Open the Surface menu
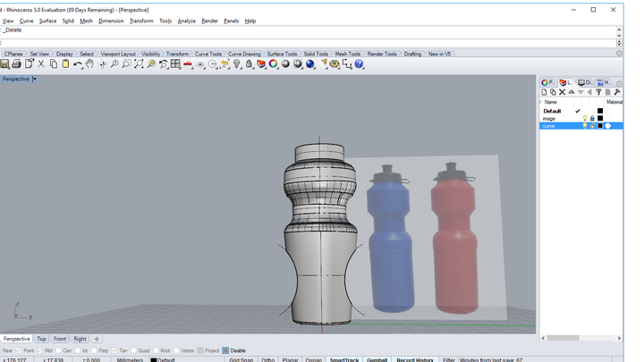Image resolution: width=644 pixels, height=362 pixels. (x=47, y=21)
